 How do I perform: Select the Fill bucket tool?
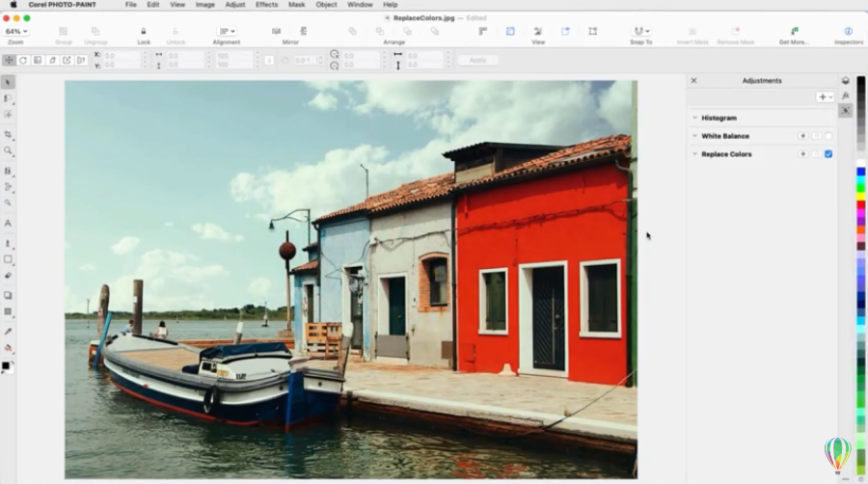coord(8,348)
